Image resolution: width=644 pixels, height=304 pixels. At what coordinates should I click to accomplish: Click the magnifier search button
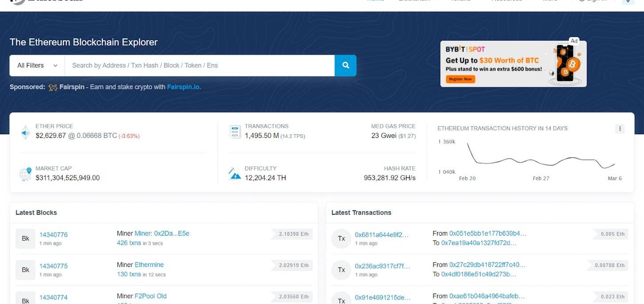(345, 65)
